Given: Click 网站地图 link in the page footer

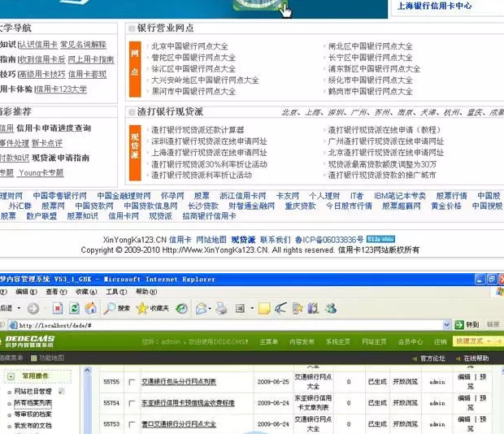Looking at the screenshot, I should 211,240.
